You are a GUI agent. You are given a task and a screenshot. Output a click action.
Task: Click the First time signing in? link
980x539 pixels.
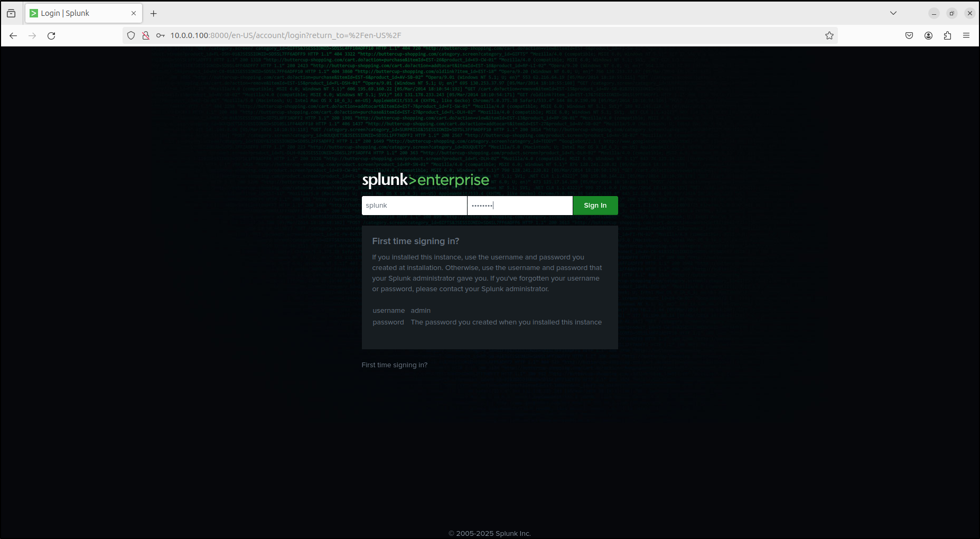pos(395,365)
